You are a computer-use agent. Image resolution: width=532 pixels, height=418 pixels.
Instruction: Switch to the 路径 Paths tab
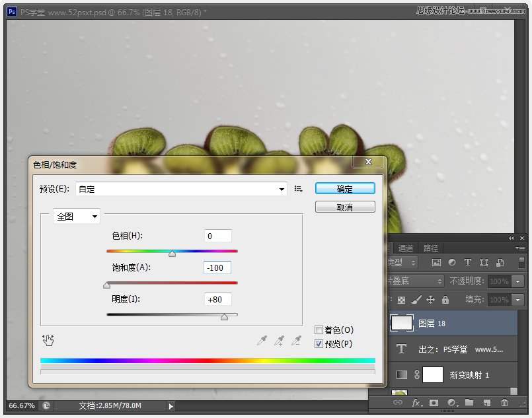coord(430,248)
